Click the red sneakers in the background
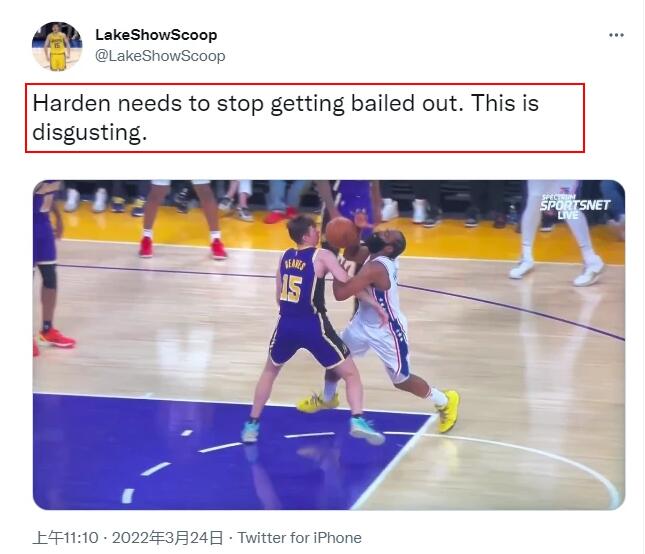Screen dimensions: 645x554 183,248
